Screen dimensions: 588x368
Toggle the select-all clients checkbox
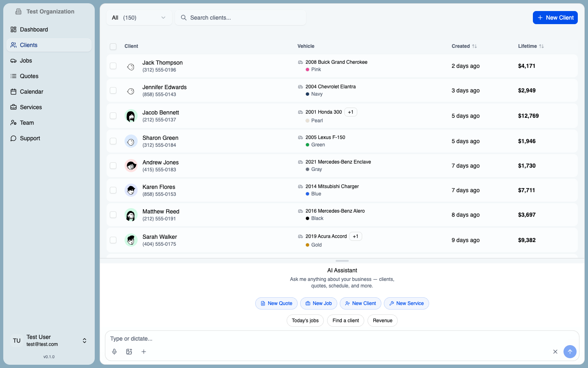(x=113, y=47)
